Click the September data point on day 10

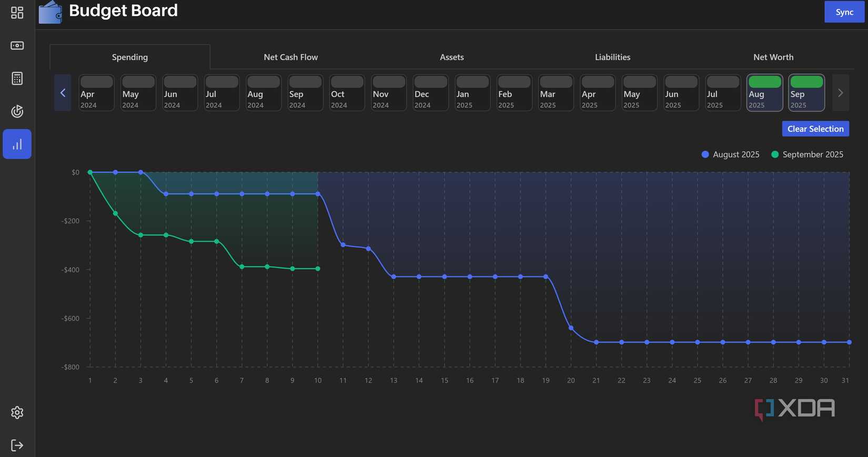[318, 269]
